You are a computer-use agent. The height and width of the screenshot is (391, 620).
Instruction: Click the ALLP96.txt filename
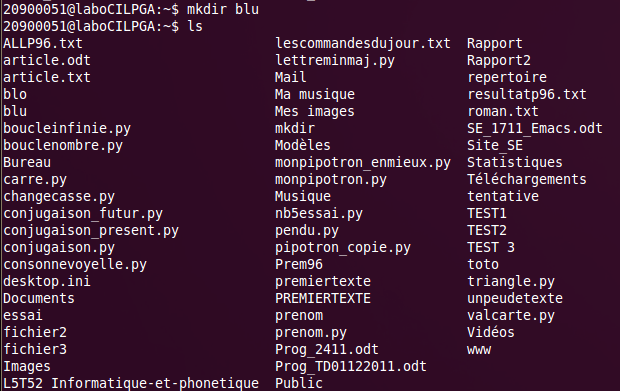tap(43, 43)
